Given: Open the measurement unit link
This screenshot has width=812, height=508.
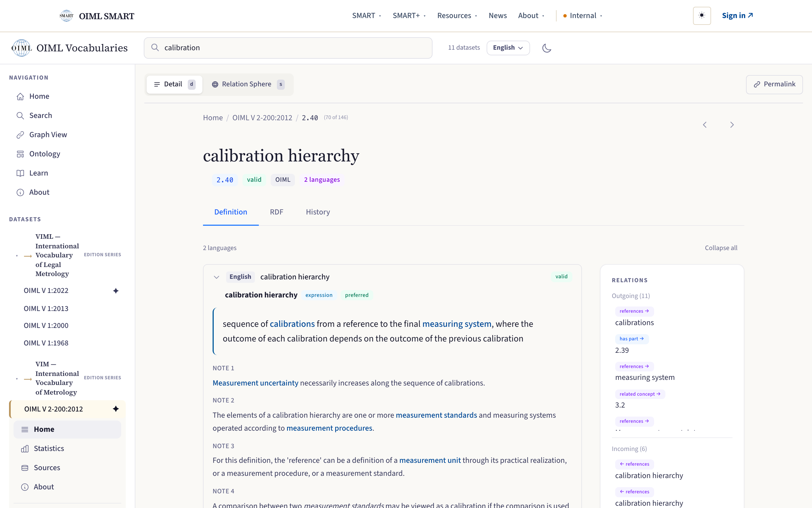Looking at the screenshot, I should click(x=430, y=461).
